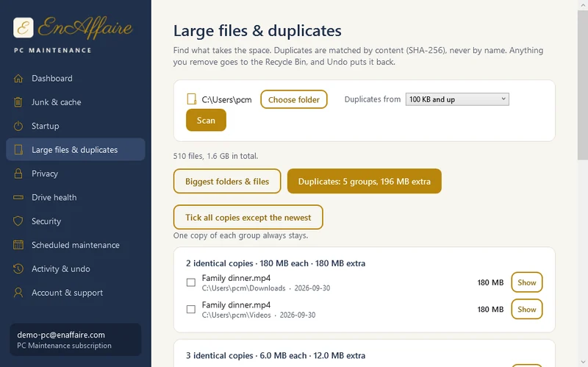Click the Junk & cache trash icon

pyautogui.click(x=18, y=102)
